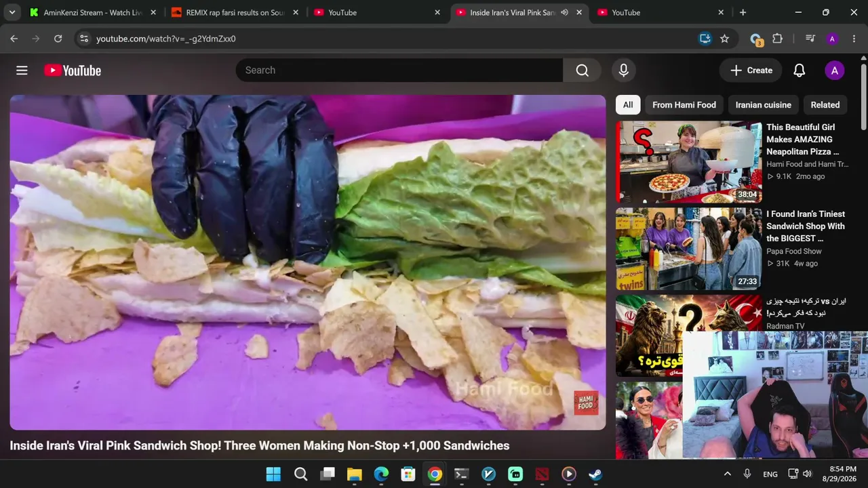
Task: Open Microsoft Edge from the taskbar
Action: [381, 474]
